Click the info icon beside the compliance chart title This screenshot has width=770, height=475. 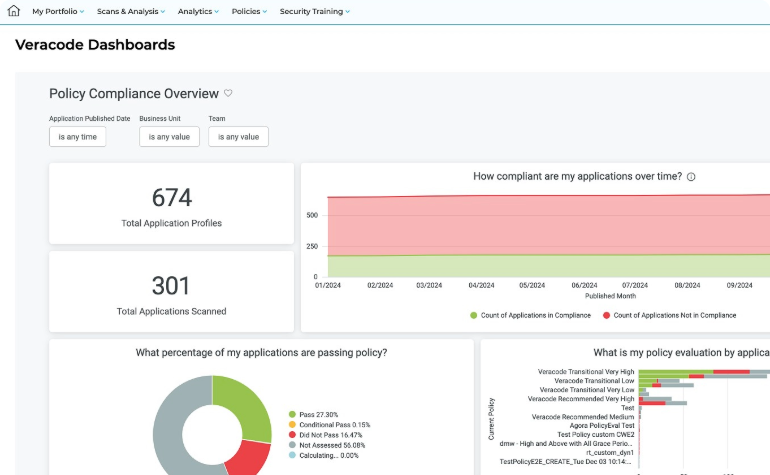[x=691, y=177]
